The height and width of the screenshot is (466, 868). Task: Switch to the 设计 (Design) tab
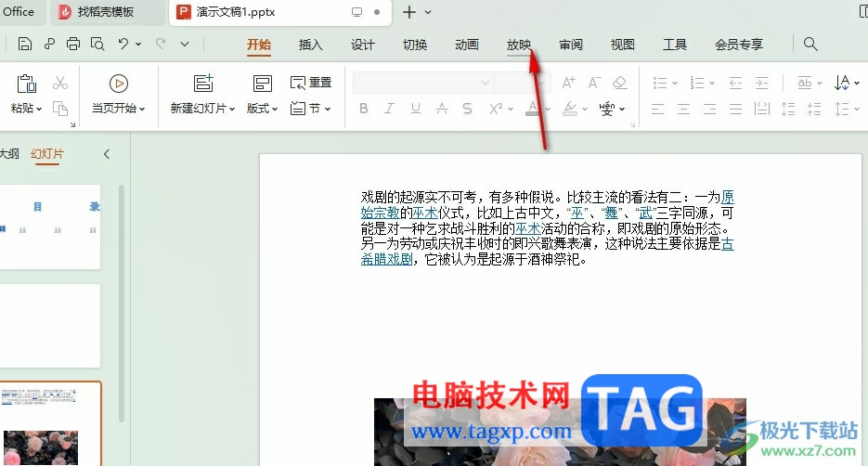pos(363,45)
